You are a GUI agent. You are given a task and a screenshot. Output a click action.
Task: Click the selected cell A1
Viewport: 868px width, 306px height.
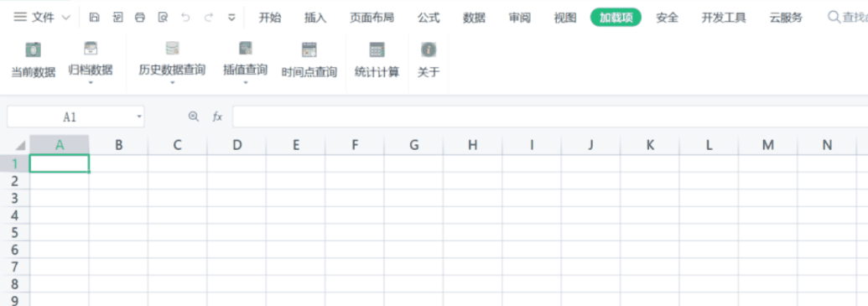pyautogui.click(x=60, y=163)
